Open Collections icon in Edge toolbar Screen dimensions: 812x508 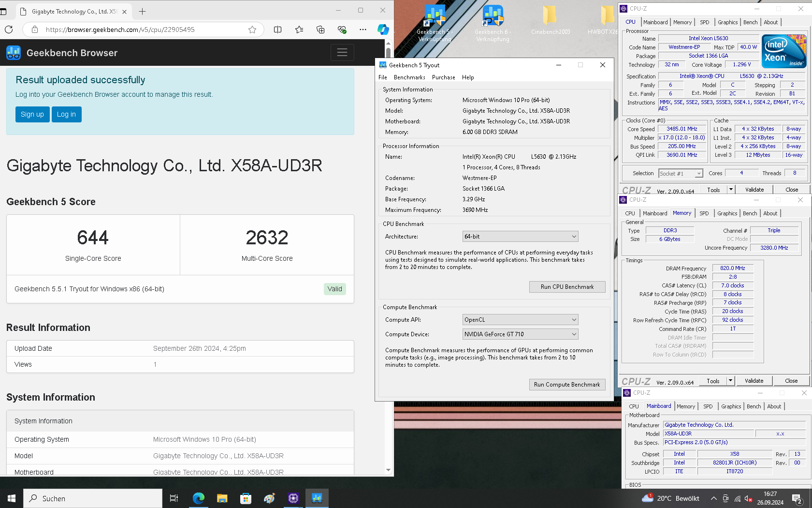click(320, 30)
